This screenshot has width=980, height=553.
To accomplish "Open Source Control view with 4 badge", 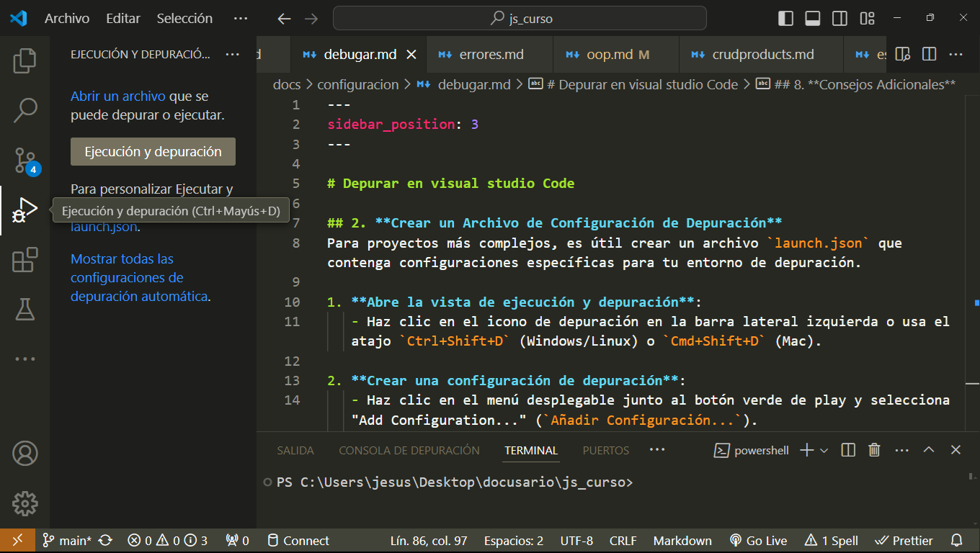I will click(x=25, y=161).
